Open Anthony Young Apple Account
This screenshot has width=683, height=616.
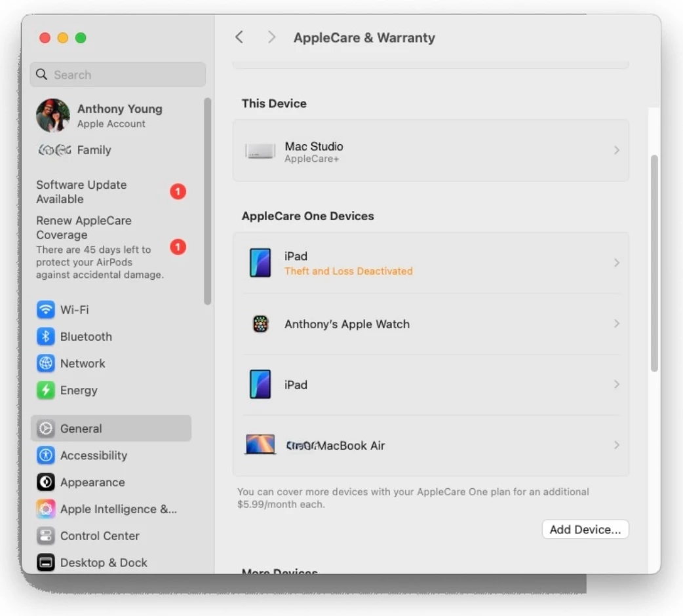pos(111,116)
